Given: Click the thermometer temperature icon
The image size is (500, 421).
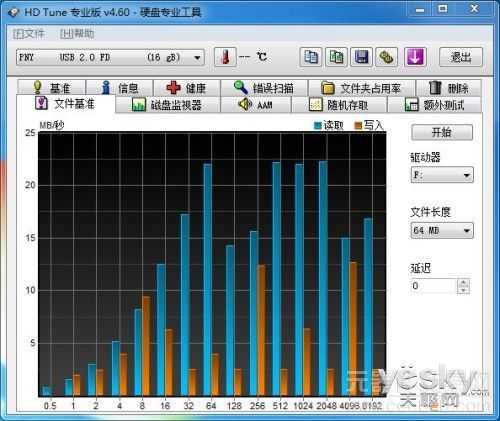Looking at the screenshot, I should tap(225, 57).
